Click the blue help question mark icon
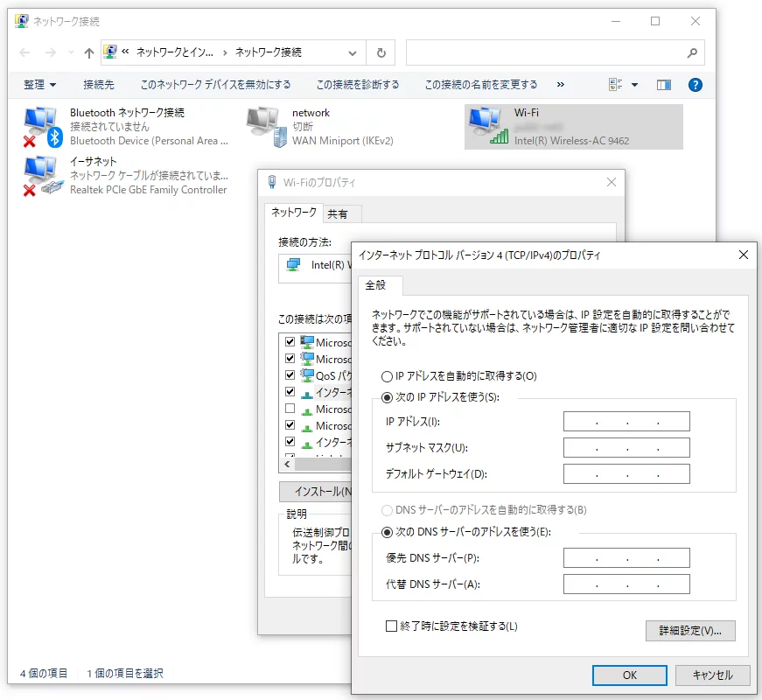 (696, 85)
